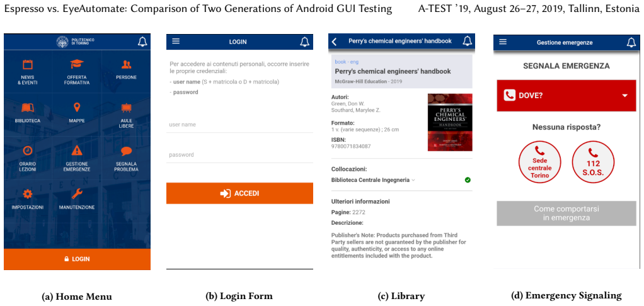The width and height of the screenshot is (644, 306).
Task: Tap the Offerta Formativa graduation cap icon
Action: pos(77,64)
